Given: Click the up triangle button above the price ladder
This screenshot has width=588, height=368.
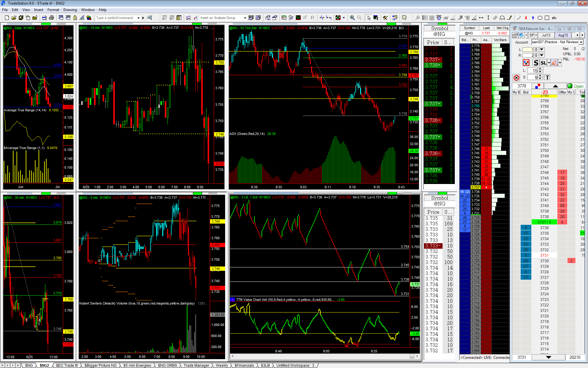Looking at the screenshot, I should tap(555, 86).
